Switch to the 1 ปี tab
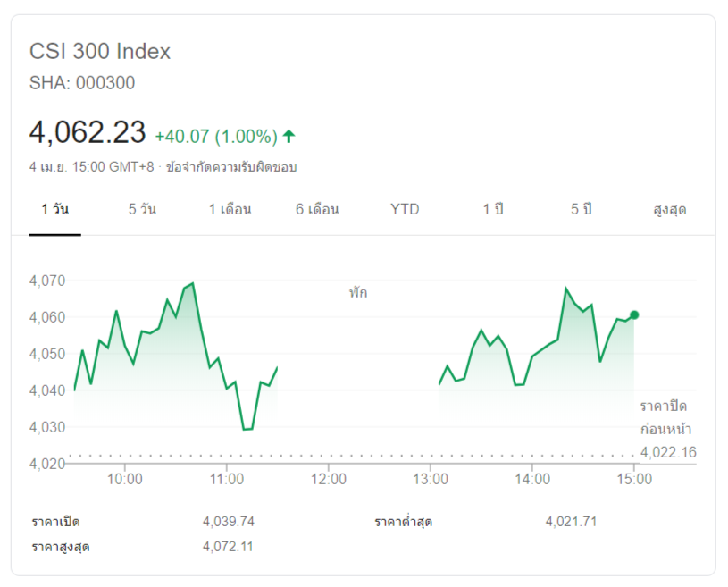Image resolution: width=728 pixels, height=587 pixels. [493, 210]
